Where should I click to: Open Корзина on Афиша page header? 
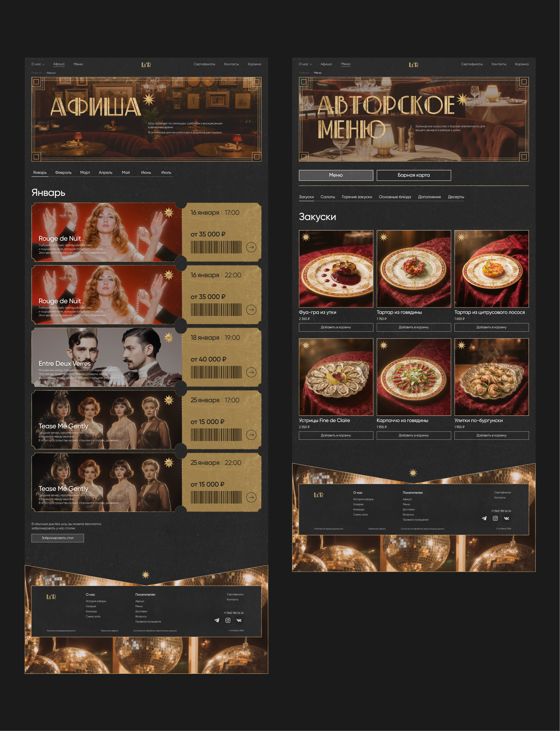pyautogui.click(x=254, y=64)
